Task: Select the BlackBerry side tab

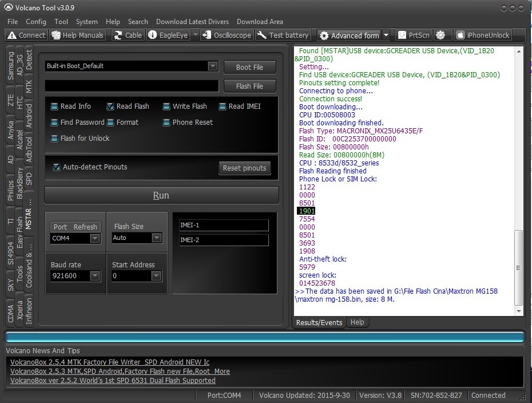Action: coord(19,183)
